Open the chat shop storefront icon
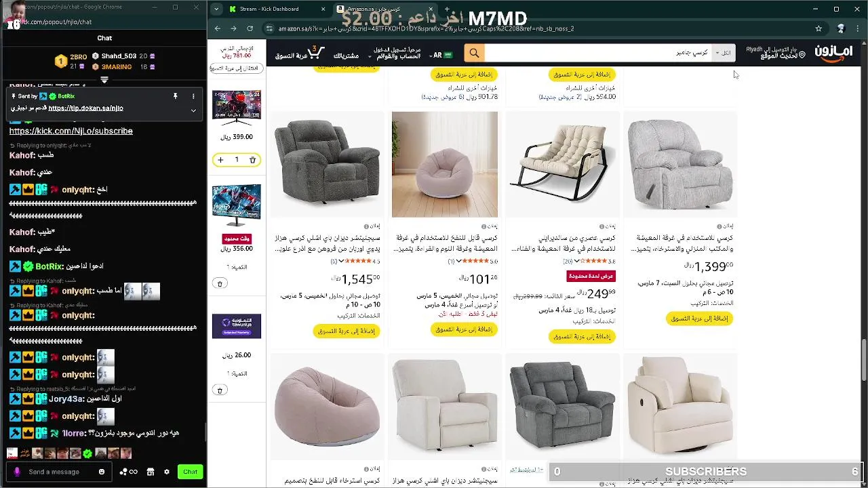This screenshot has width=868, height=488. point(151,472)
